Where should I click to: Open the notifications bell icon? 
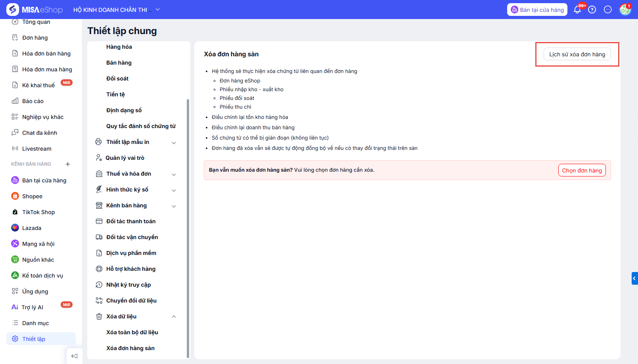(x=577, y=10)
